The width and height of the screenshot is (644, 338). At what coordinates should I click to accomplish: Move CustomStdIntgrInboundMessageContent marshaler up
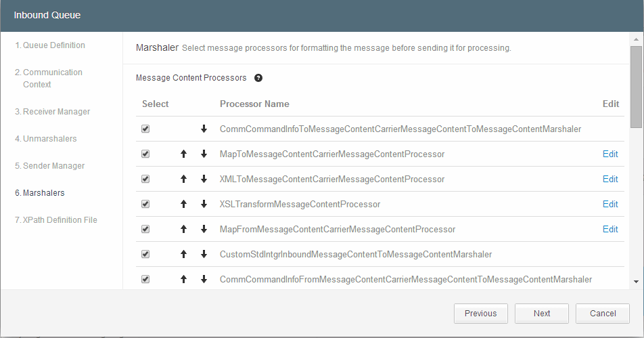tap(183, 254)
